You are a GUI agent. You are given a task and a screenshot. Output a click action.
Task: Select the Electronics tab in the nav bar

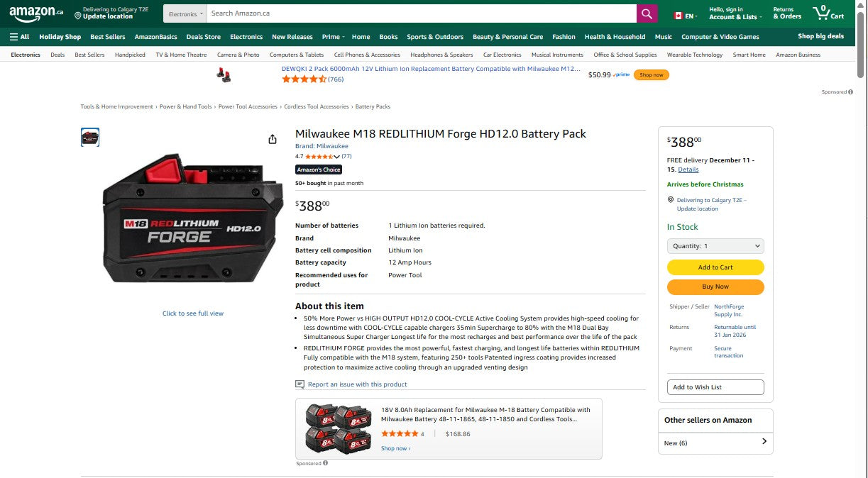[246, 36]
